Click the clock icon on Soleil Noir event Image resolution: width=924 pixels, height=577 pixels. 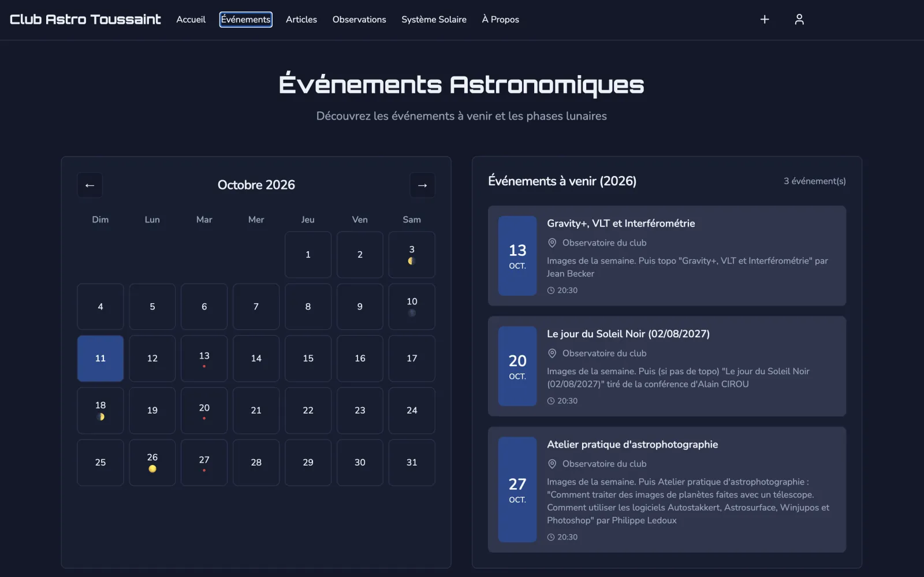pos(551,401)
